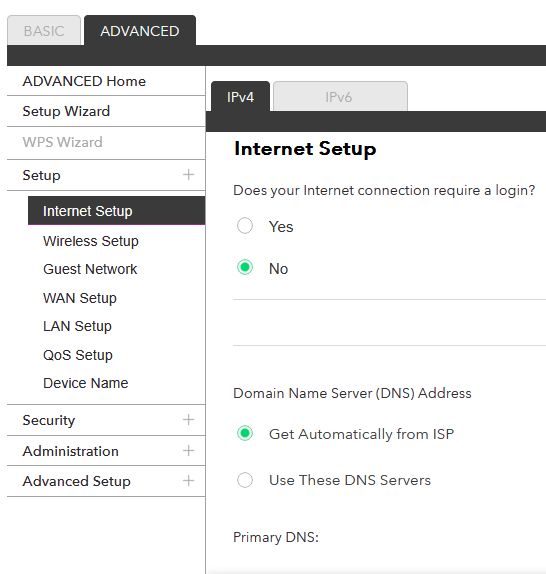Open the Setup Wizard
Screen dimensions: 546x574
[x=66, y=111]
